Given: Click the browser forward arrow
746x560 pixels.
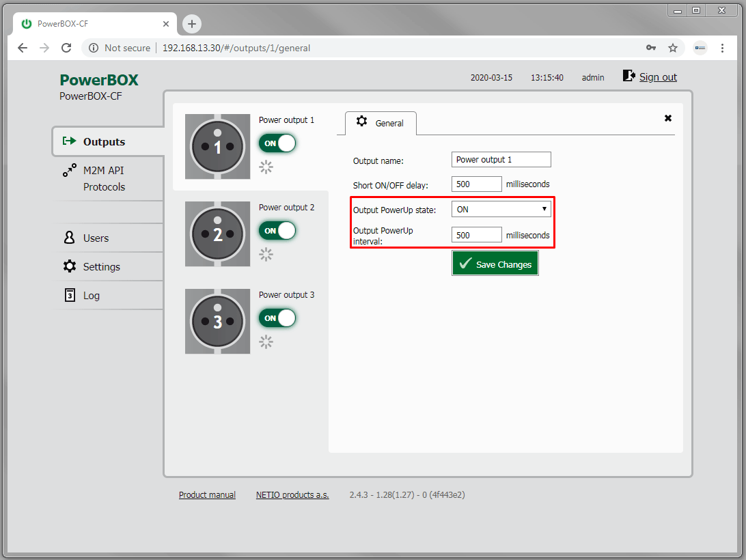Looking at the screenshot, I should click(x=44, y=48).
